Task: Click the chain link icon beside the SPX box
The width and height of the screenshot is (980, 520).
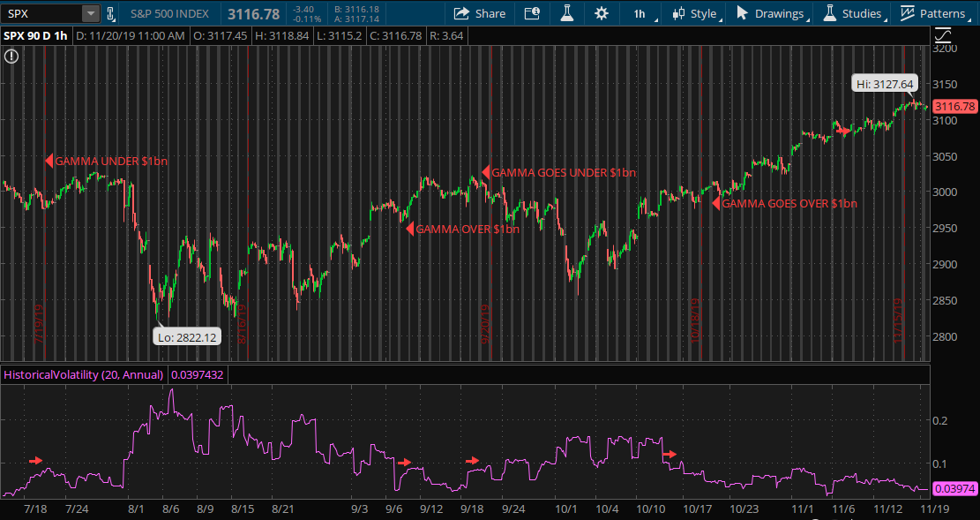Action: [108, 14]
